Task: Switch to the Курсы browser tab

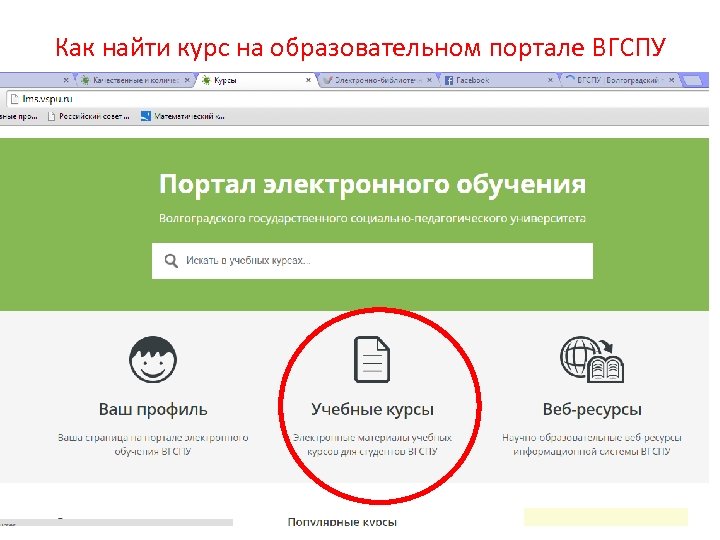Action: pos(256,80)
